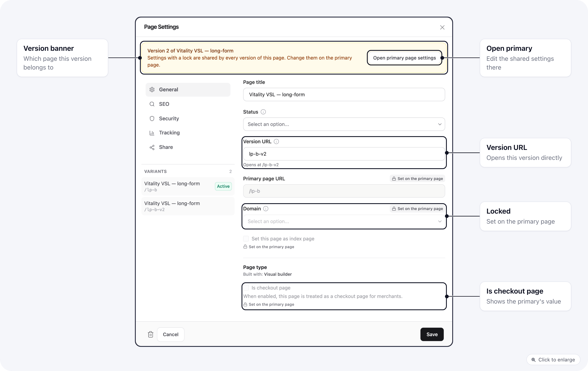Switch to the Security section
The height and width of the screenshot is (371, 588).
coord(188,118)
